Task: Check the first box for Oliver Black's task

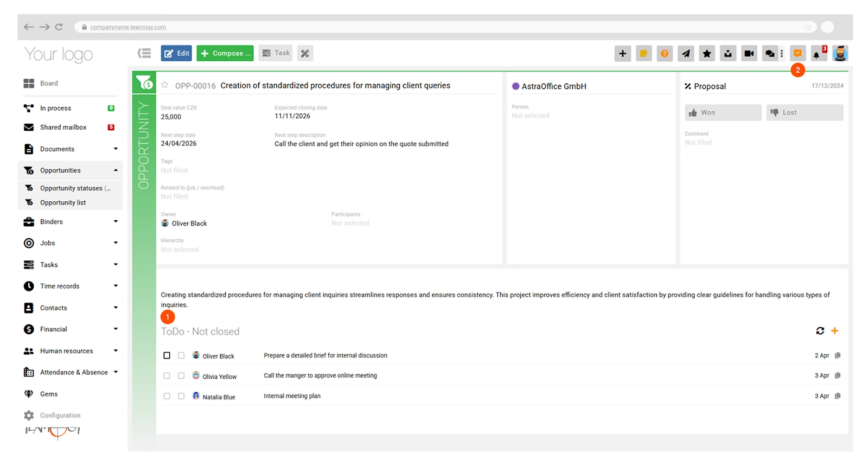Action: [x=167, y=355]
